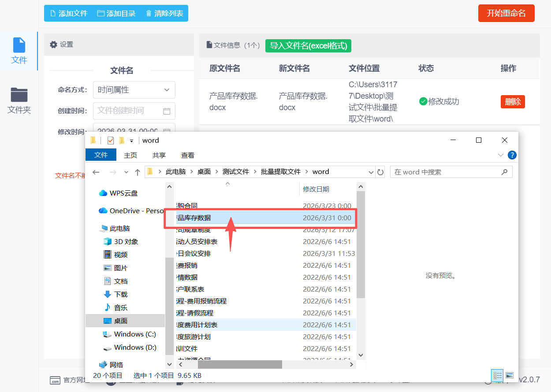Open the 文件 menu in Explorer
The image size is (551, 392).
point(101,155)
